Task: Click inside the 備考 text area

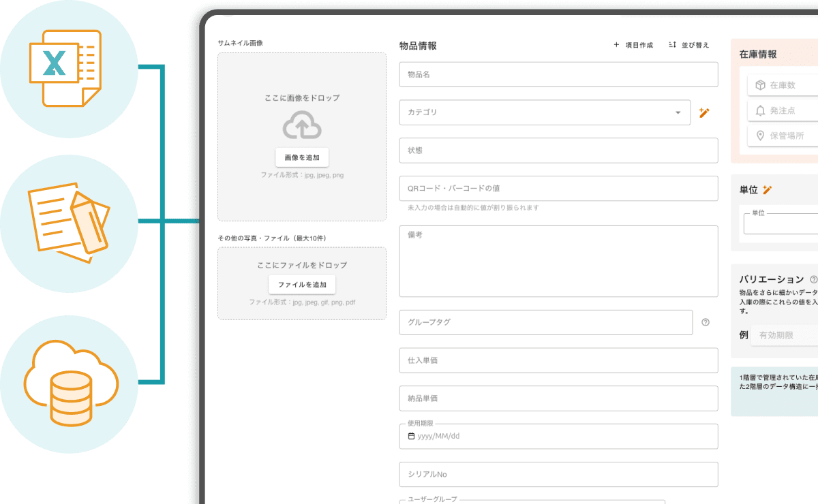Action: point(559,261)
